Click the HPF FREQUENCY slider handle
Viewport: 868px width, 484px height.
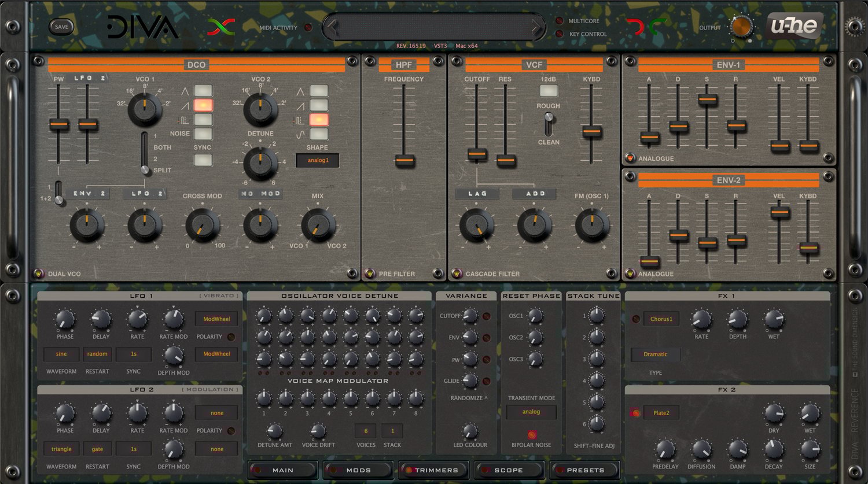(404, 160)
